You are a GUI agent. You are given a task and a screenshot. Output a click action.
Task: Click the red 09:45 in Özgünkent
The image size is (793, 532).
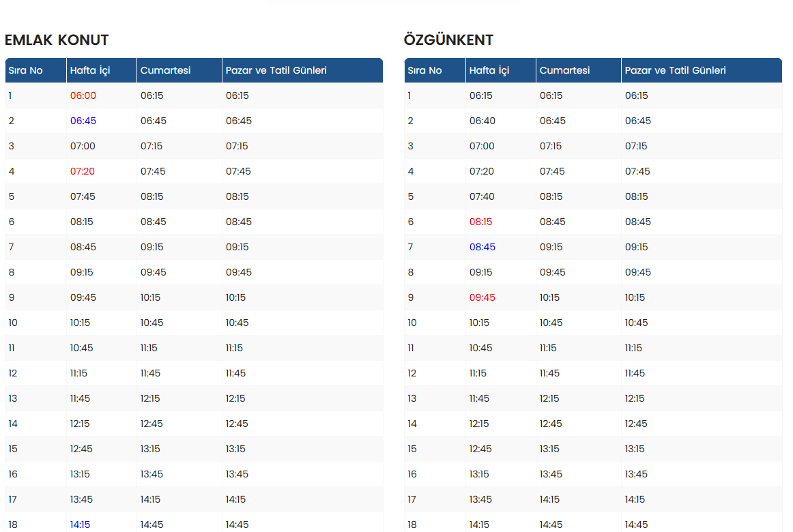click(482, 297)
